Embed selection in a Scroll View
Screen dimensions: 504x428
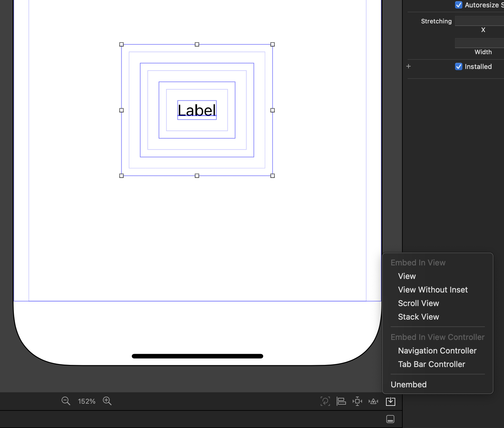click(418, 303)
